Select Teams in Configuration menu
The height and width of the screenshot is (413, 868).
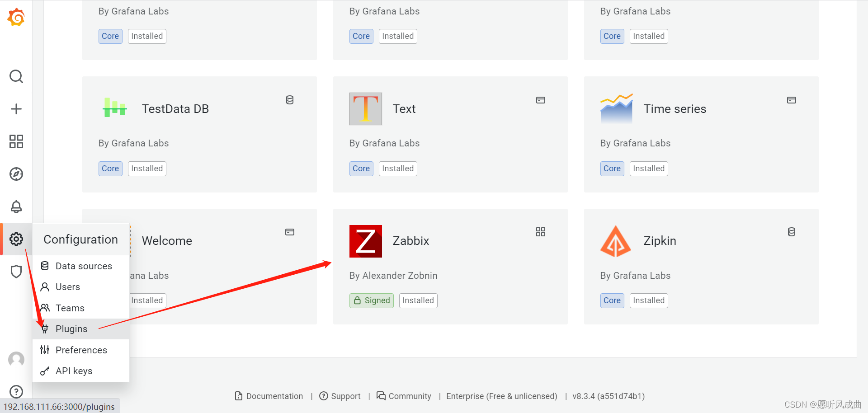[x=81, y=308]
